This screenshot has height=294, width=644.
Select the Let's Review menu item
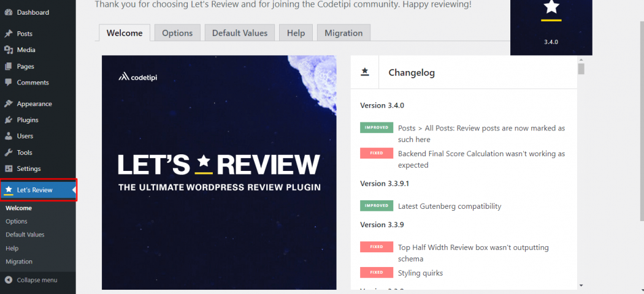click(38, 190)
